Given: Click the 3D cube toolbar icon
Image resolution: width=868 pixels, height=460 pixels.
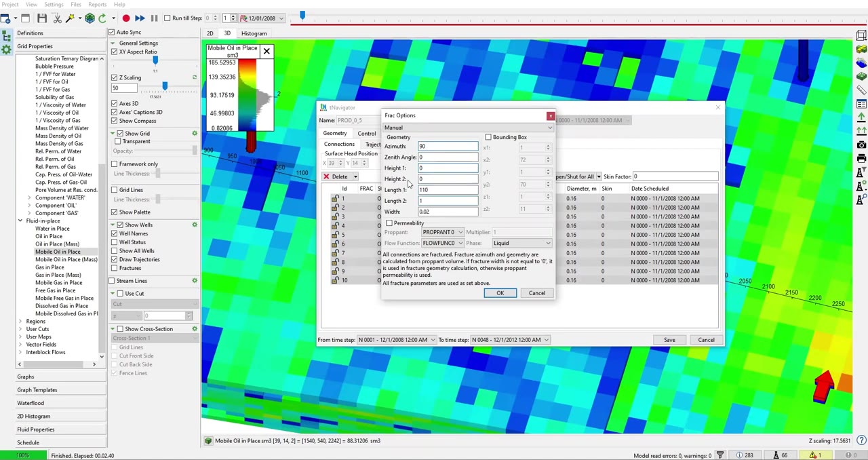Looking at the screenshot, I should pyautogui.click(x=89, y=18).
